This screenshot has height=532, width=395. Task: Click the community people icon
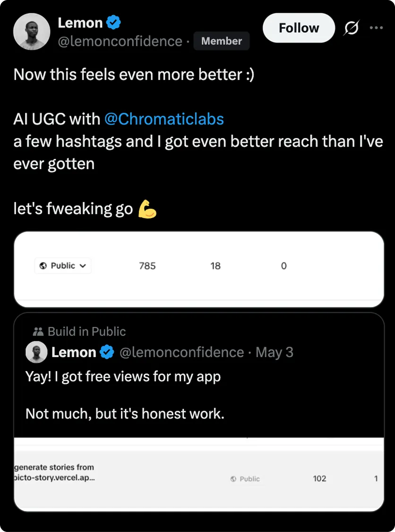click(x=38, y=331)
